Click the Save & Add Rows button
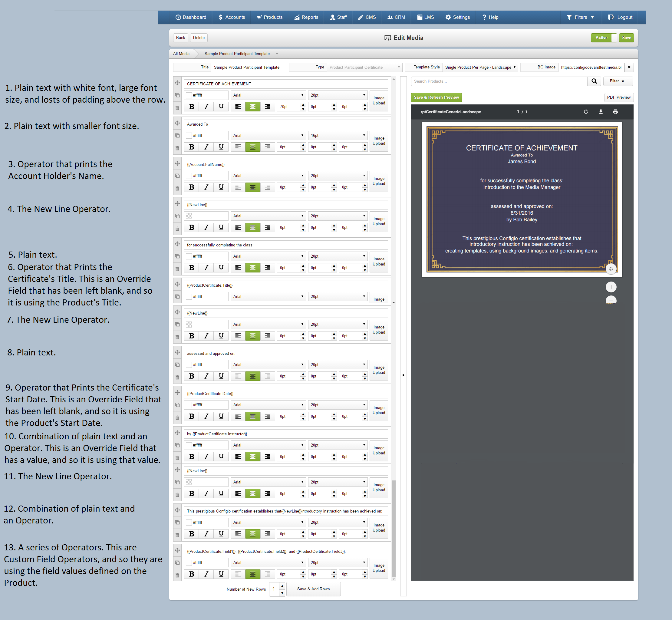 pos(313,589)
